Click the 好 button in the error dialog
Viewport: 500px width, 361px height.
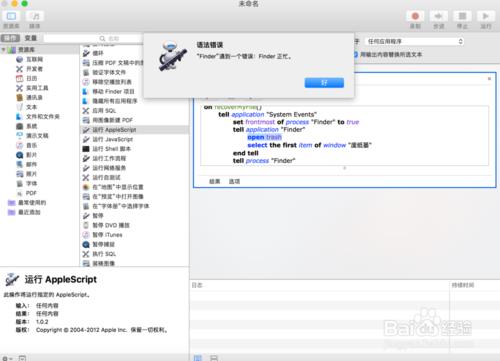point(324,83)
